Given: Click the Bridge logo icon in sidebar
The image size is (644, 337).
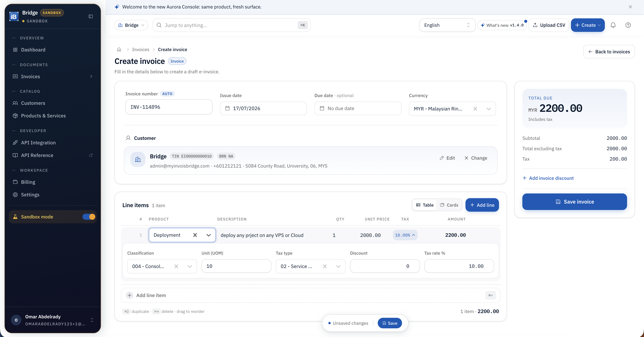Looking at the screenshot, I should pyautogui.click(x=14, y=17).
